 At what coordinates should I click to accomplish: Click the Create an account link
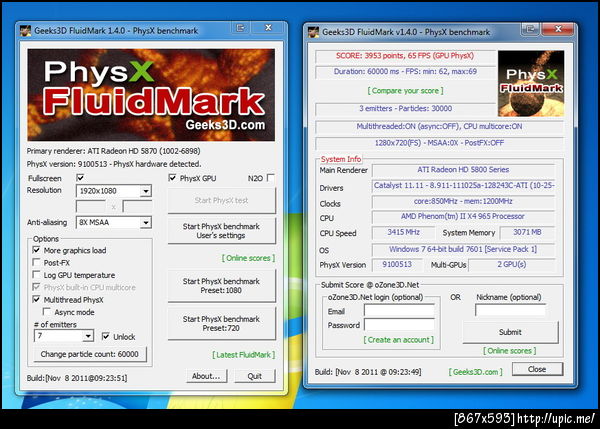(398, 340)
